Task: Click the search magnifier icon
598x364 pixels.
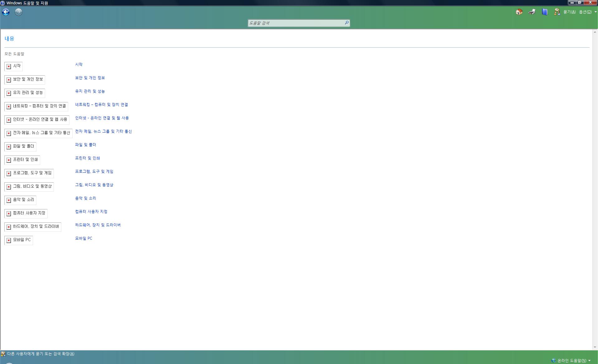Action: [x=346, y=23]
